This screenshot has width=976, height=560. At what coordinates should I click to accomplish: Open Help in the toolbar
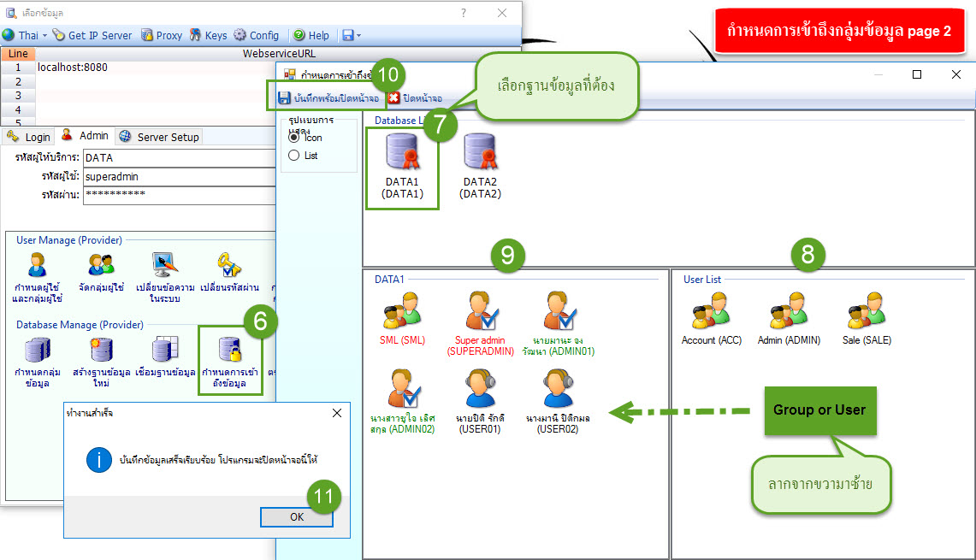point(311,35)
